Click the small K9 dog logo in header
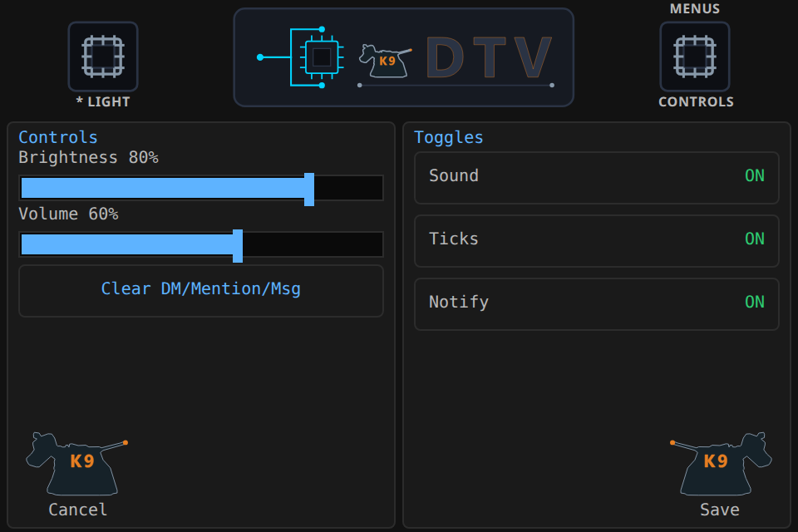Screen dimensions: 798x532 tap(385, 61)
